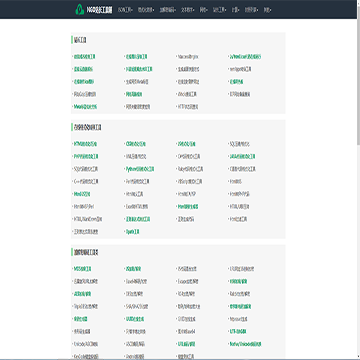
Task: Open the PHP code formatter link
Action: coord(86,156)
